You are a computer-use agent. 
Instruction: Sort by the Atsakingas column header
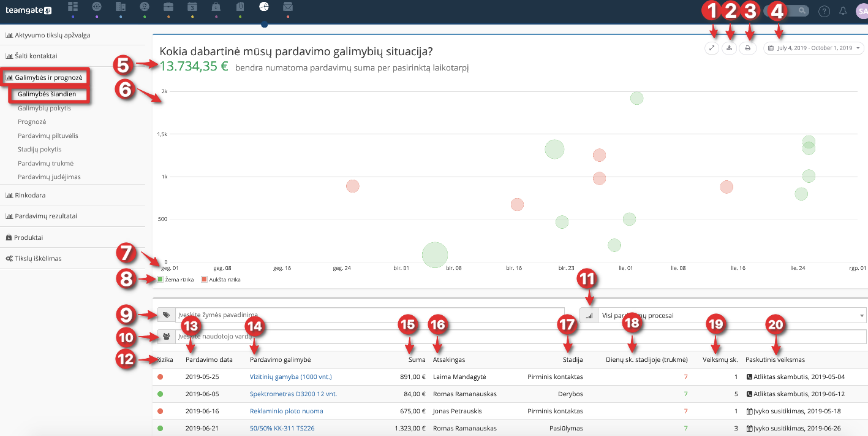coord(449,359)
